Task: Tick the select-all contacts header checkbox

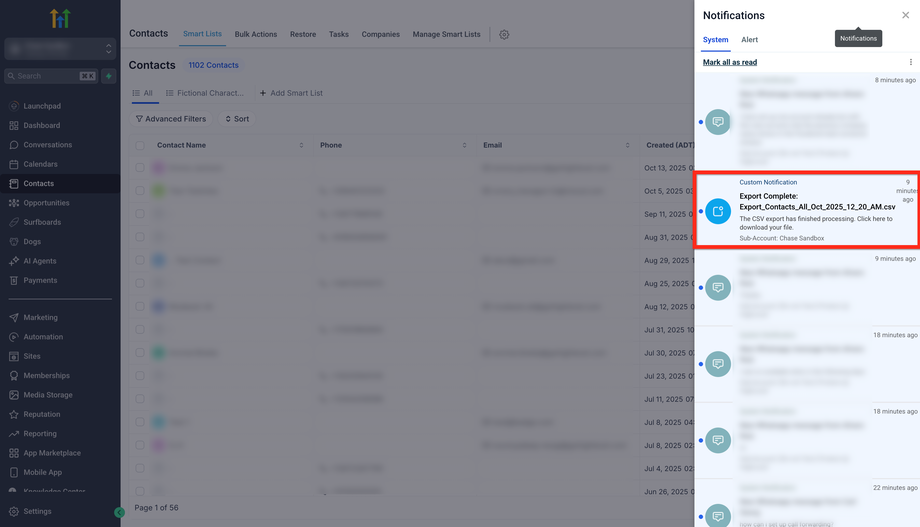Action: tap(140, 146)
